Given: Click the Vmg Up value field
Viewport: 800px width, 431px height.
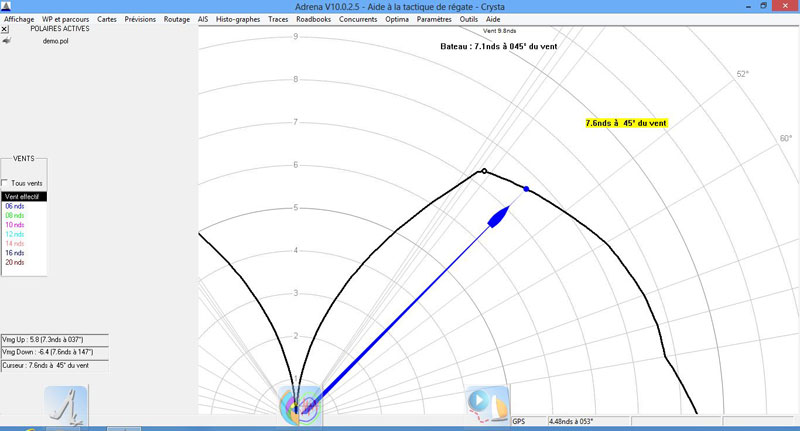Looking at the screenshot, I should pos(55,340).
